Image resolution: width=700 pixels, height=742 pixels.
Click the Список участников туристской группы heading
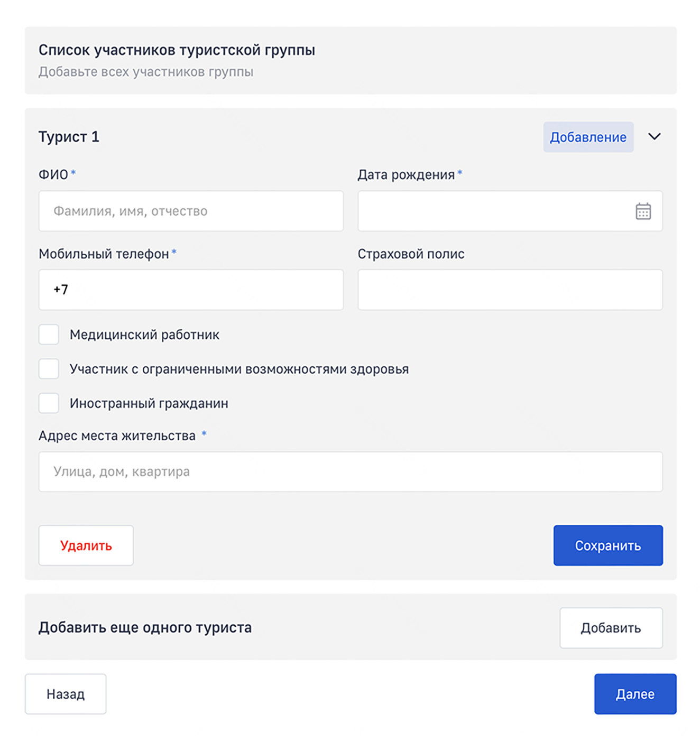(177, 50)
